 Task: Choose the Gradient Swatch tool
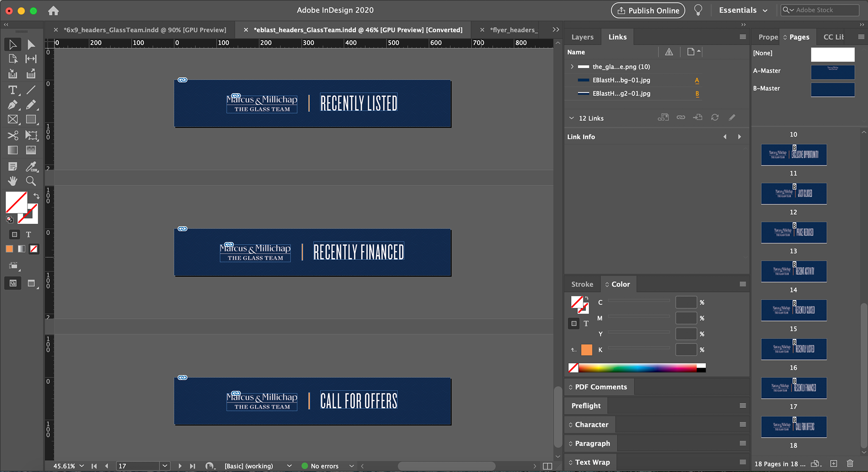pos(13,150)
